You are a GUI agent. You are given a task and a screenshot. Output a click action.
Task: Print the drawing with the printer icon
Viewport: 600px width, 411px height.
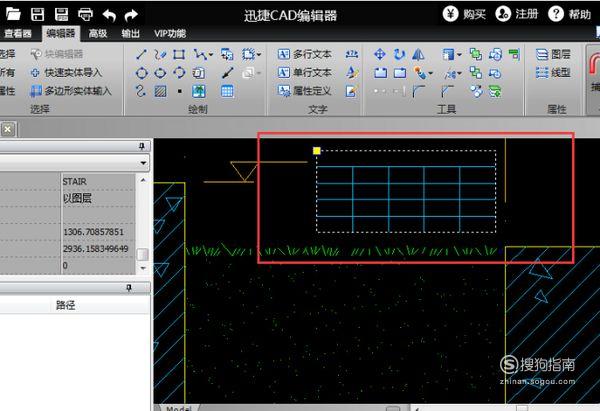[85, 15]
